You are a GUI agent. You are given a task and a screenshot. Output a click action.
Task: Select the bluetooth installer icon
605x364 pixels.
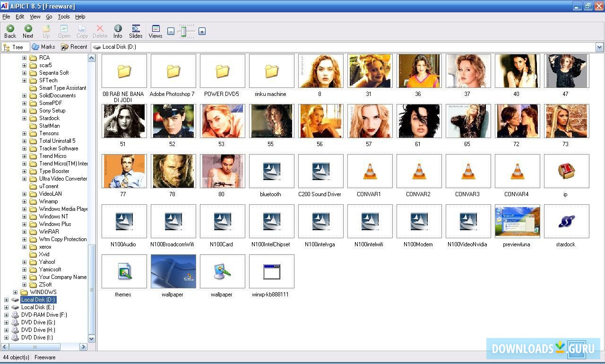[x=271, y=171]
